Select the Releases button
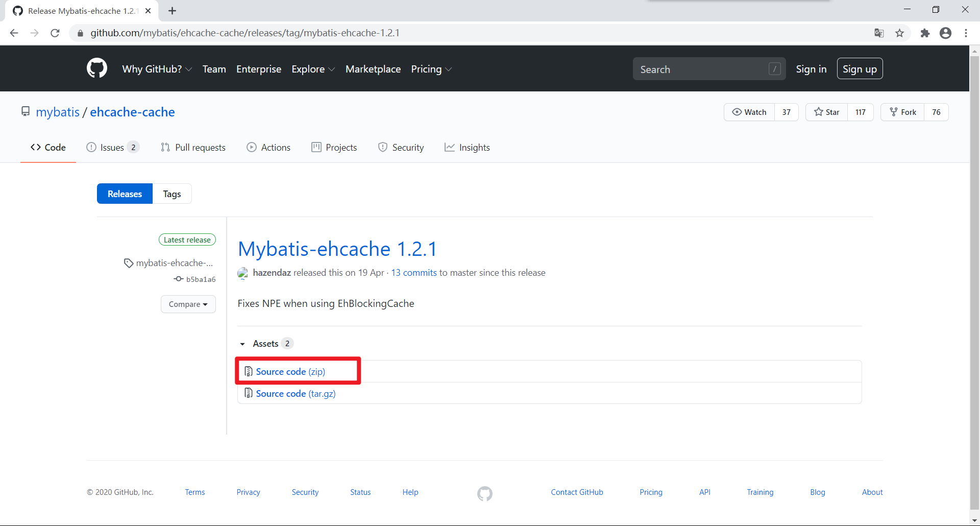This screenshot has height=526, width=980. pos(125,194)
